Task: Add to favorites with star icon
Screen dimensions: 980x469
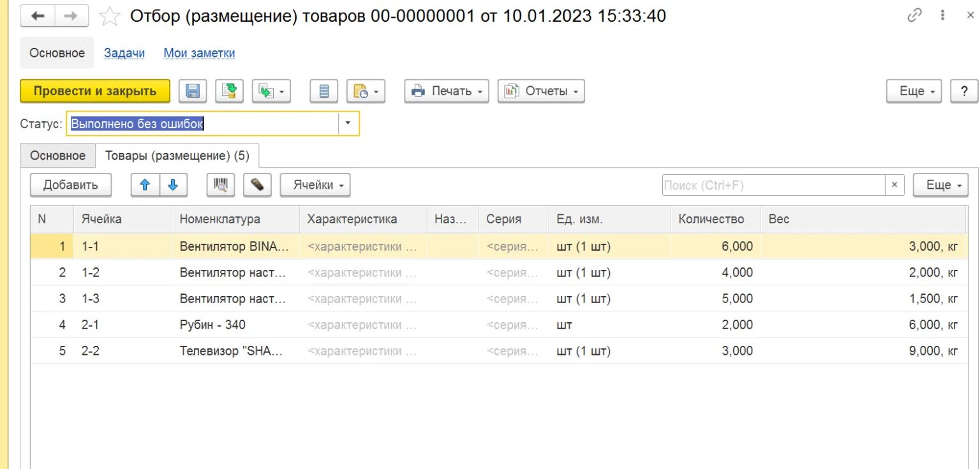Action: pyautogui.click(x=110, y=17)
